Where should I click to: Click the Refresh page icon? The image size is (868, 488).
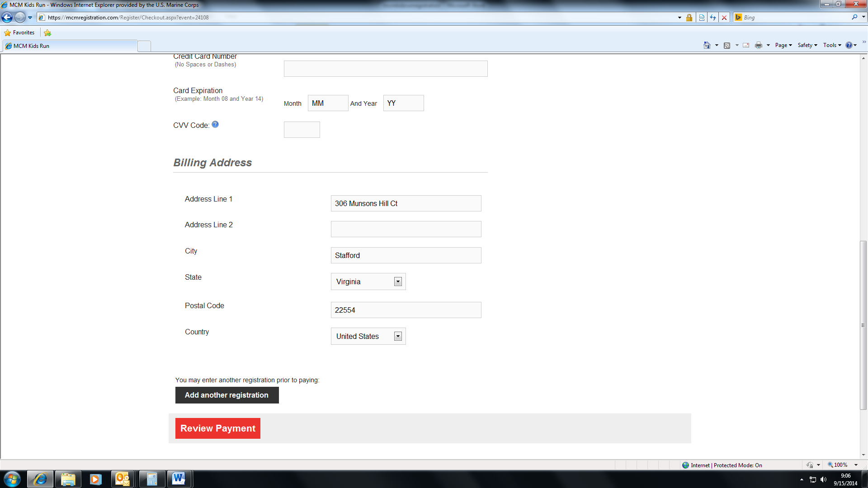tap(713, 18)
